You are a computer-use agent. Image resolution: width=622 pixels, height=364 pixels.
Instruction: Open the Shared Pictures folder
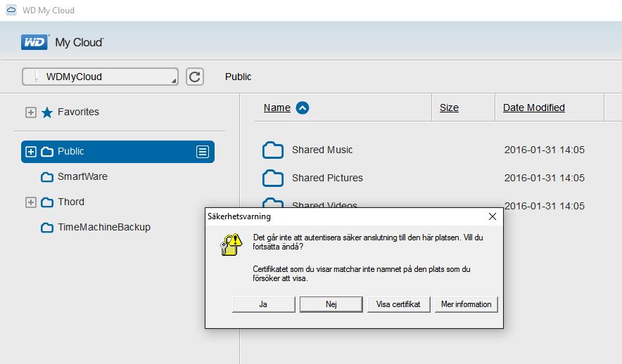[327, 178]
